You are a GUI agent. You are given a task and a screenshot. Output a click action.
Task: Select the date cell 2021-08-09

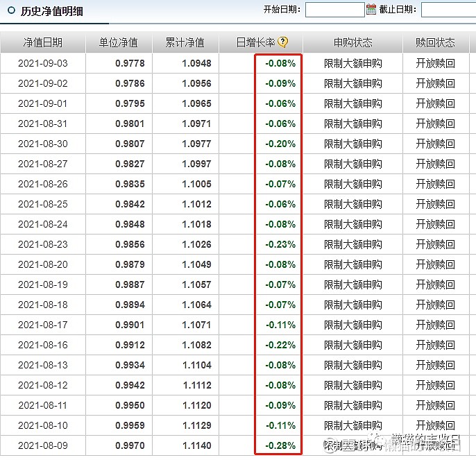pyautogui.click(x=43, y=445)
